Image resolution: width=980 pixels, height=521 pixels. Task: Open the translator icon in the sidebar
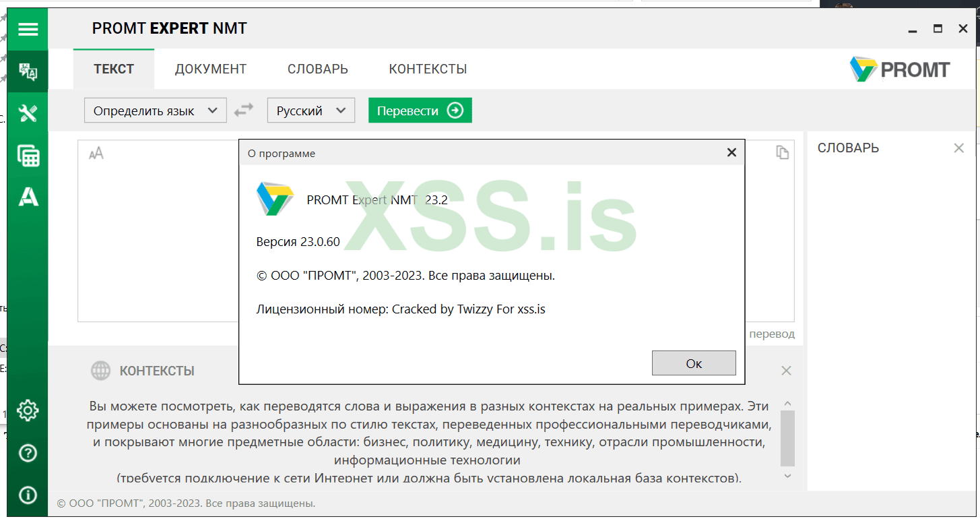coord(28,71)
